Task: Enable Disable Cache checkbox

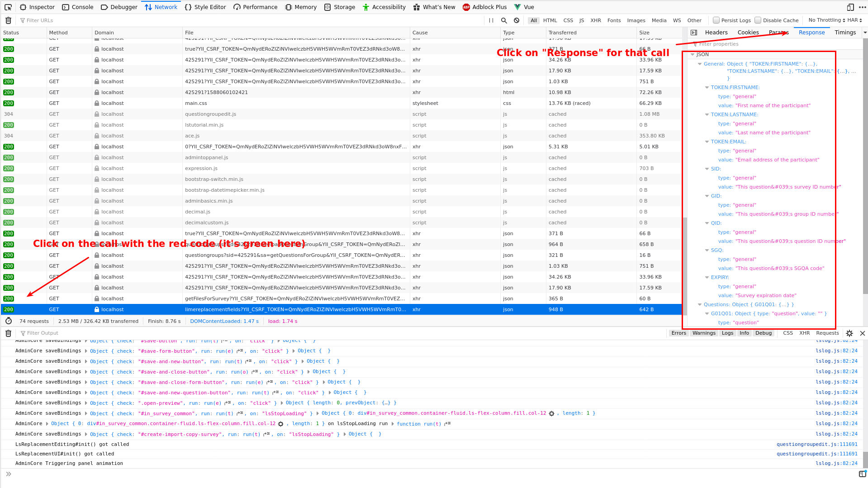Action: (x=758, y=20)
